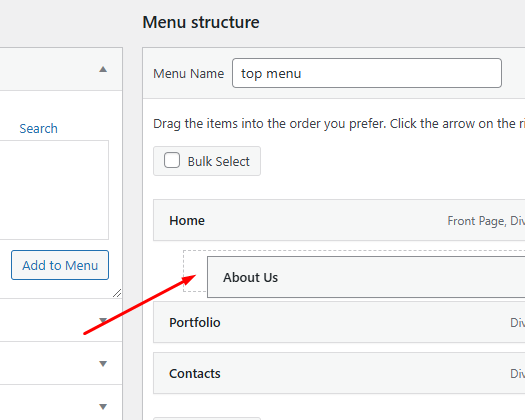Expand the collapsed panel crossed by the red arrow
525x420 pixels.
[x=103, y=321]
